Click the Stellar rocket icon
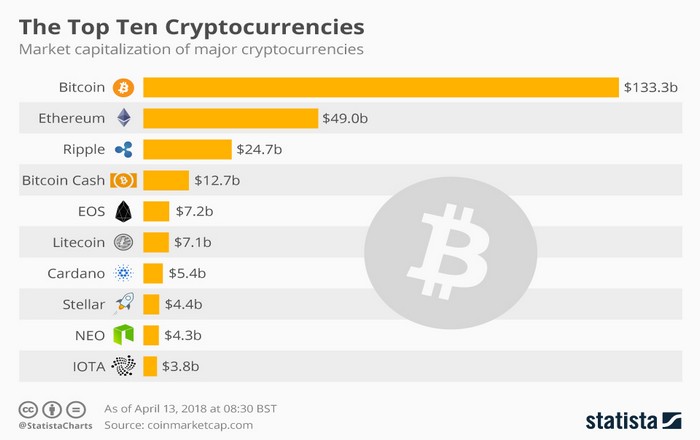This screenshot has height=440, width=700. click(x=124, y=303)
